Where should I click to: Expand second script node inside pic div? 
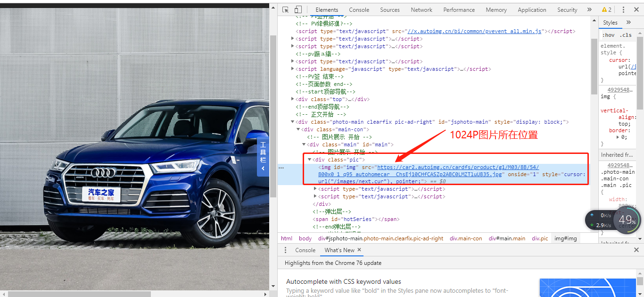[x=315, y=196]
